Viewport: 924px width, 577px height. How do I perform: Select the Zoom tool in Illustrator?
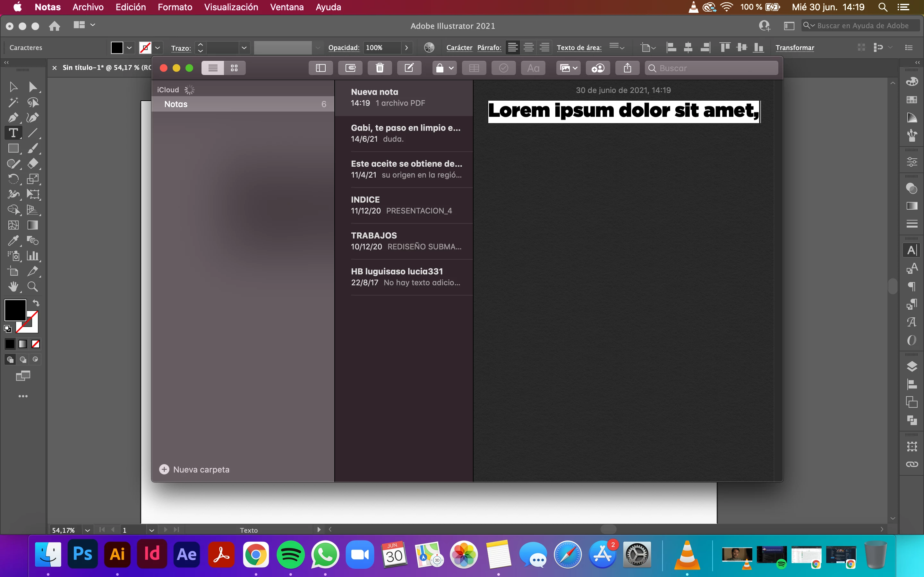click(x=32, y=287)
